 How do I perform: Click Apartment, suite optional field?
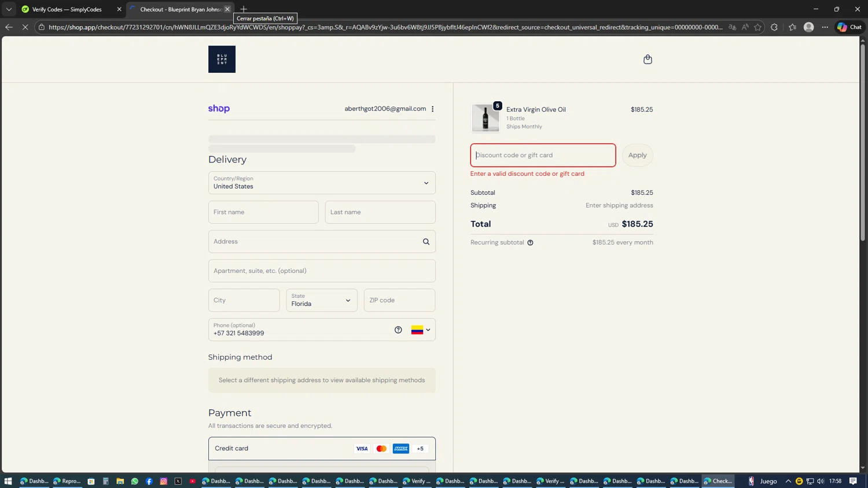322,271
